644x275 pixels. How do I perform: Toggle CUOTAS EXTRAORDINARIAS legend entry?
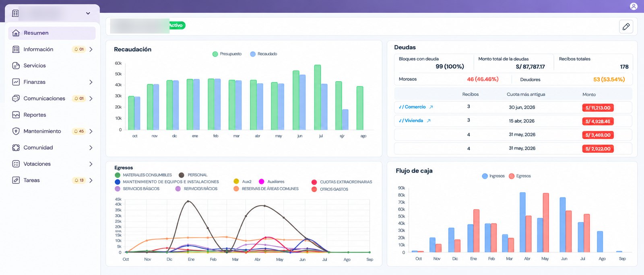point(342,182)
